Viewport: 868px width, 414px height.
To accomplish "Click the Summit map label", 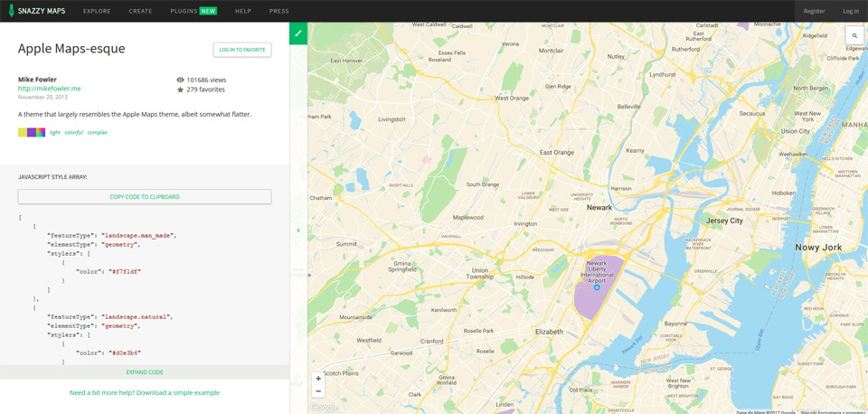I will pos(346,243).
